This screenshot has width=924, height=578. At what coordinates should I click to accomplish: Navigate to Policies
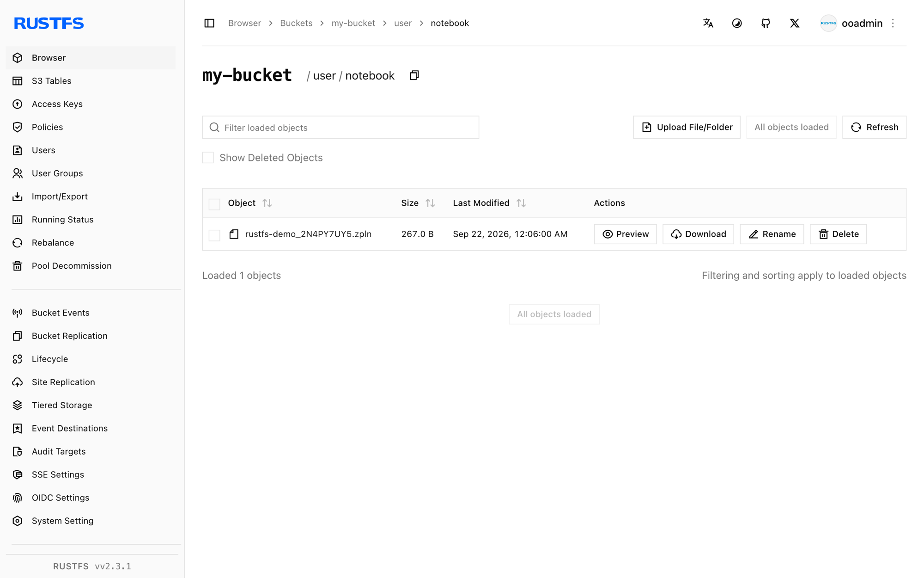91,127
